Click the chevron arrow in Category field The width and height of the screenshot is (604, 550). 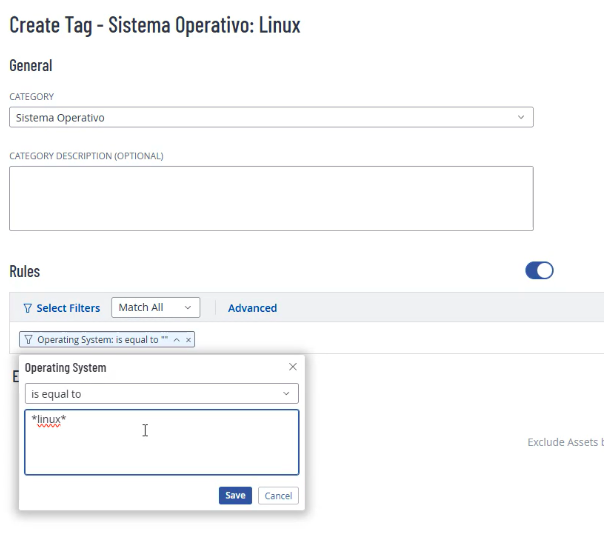coord(521,117)
